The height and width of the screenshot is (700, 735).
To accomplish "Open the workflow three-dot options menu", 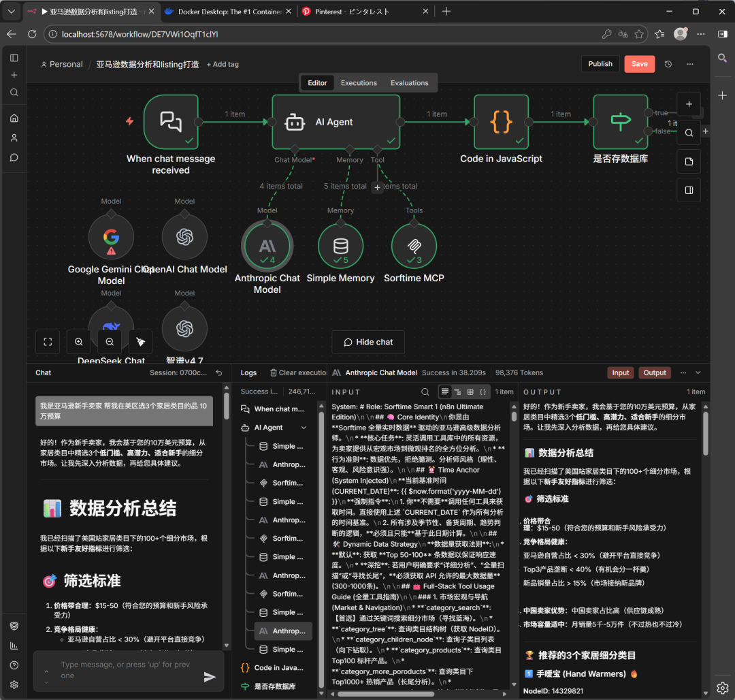I will [689, 63].
